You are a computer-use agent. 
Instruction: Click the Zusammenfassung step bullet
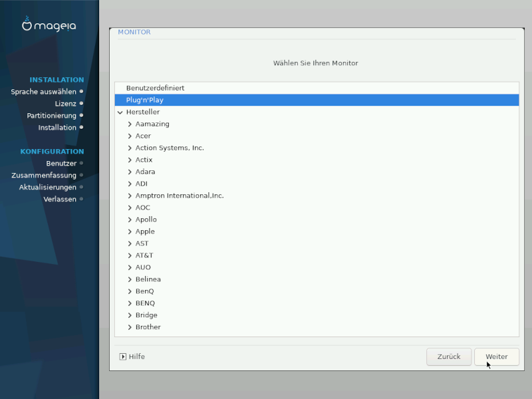pyautogui.click(x=81, y=175)
